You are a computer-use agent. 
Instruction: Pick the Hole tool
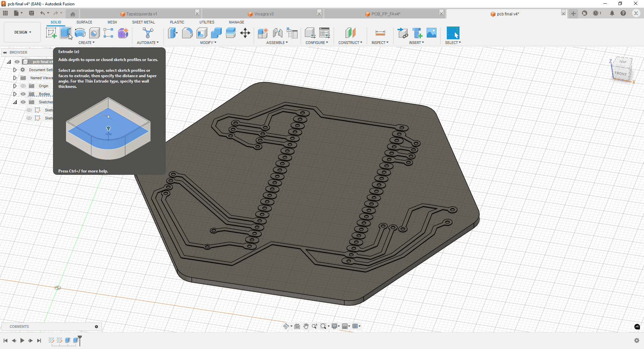point(94,33)
